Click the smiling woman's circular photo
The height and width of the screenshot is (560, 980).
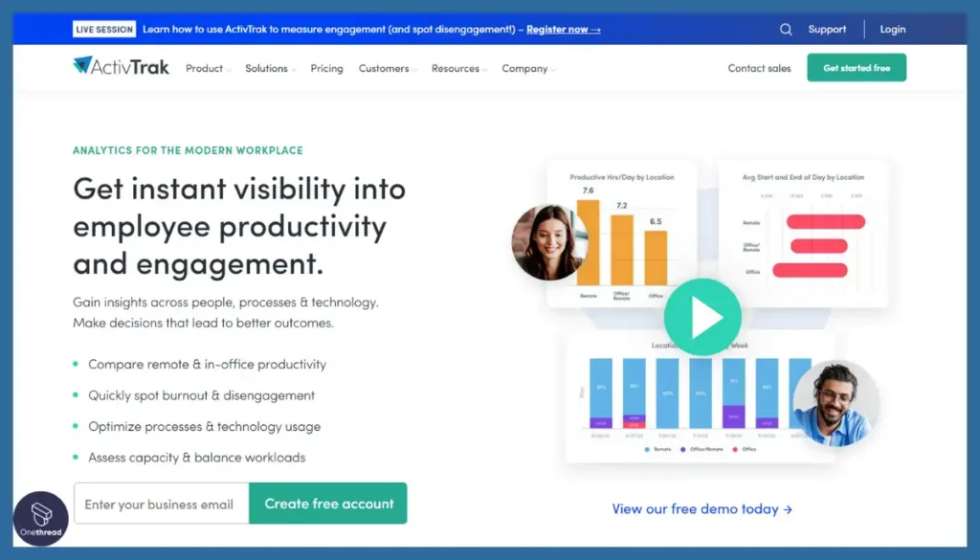(549, 242)
